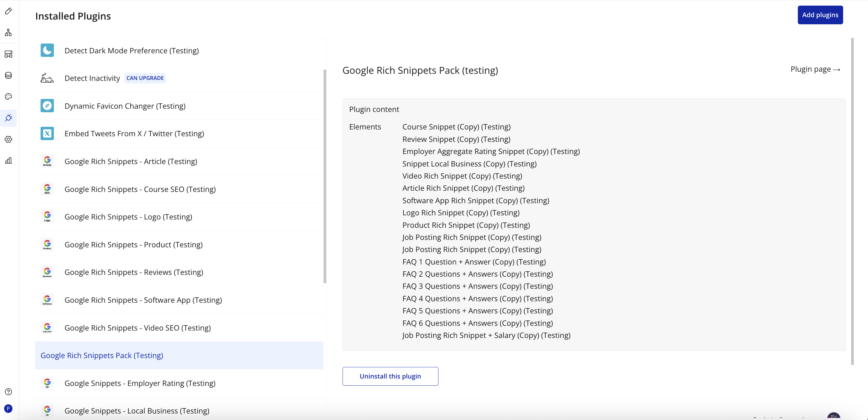Click the help question mark icon
This screenshot has height=420, width=868.
click(8, 392)
